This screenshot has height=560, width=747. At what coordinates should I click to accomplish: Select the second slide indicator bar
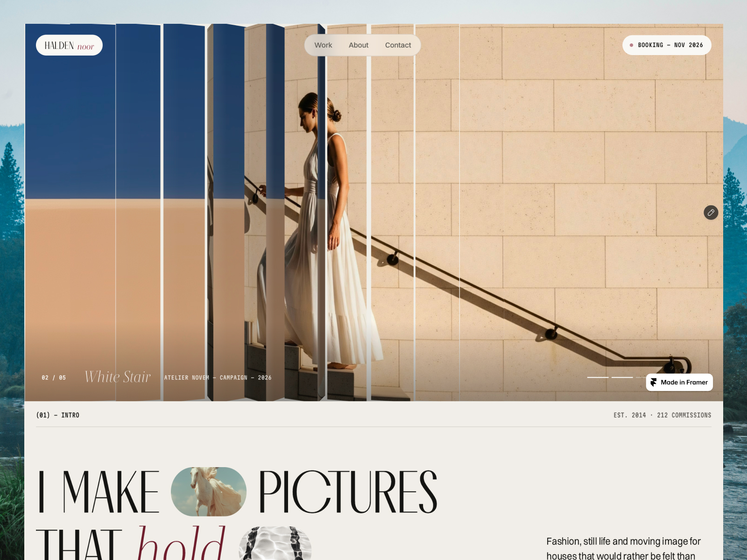(622, 377)
